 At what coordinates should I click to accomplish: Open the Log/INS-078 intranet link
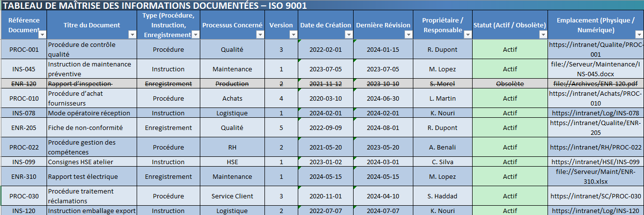click(x=596, y=113)
